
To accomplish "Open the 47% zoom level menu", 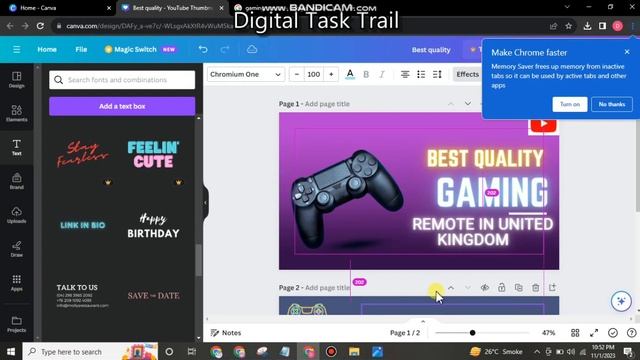I will pyautogui.click(x=549, y=333).
